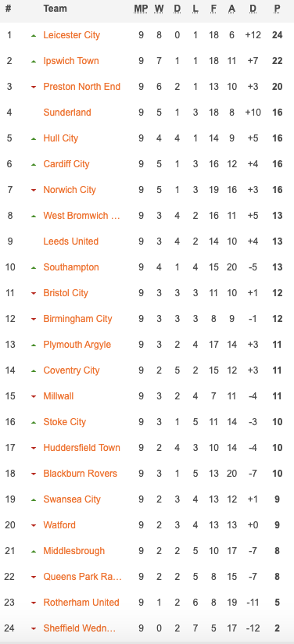Click red down arrow beside Preston North End
Screen dimensions: 294x644
[x=34, y=87]
